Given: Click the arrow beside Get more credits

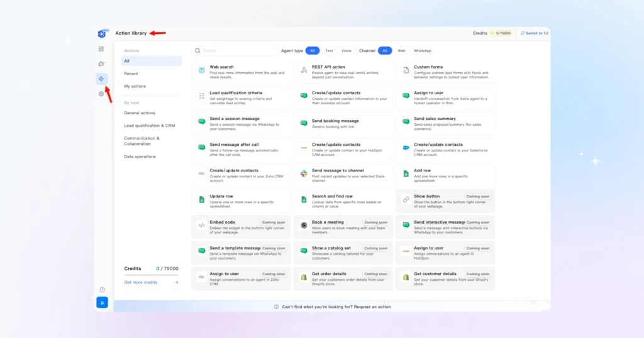Looking at the screenshot, I should click(177, 282).
